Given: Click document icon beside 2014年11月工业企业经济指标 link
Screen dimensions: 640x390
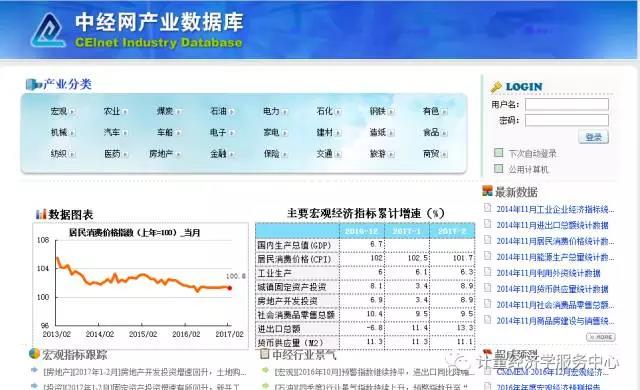Looking at the screenshot, I should pos(487,208).
